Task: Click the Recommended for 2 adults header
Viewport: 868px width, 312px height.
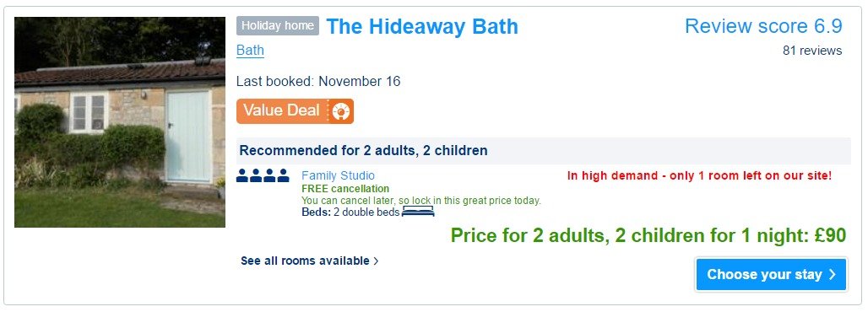Action: coord(363,150)
